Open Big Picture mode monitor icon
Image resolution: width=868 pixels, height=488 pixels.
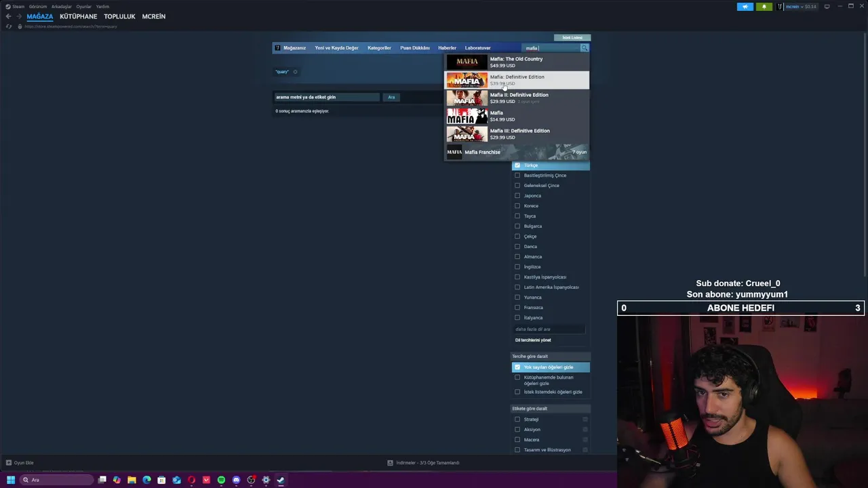(827, 7)
